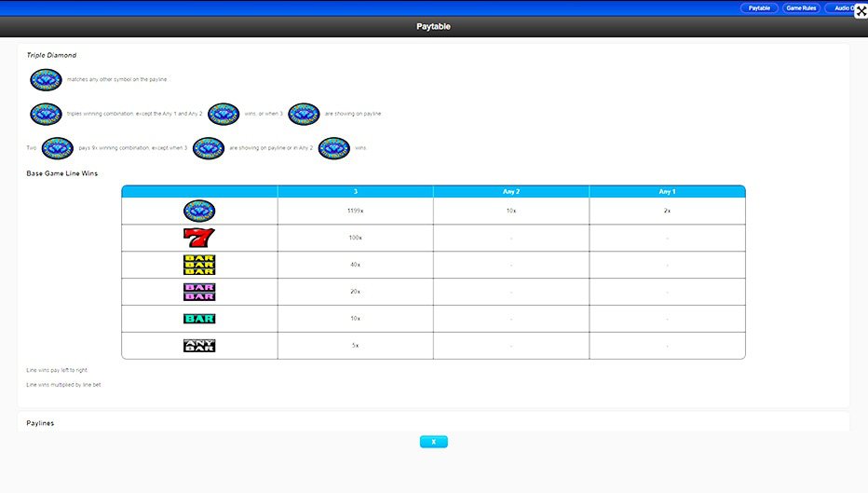Click the yellow triple BAR symbol
The height and width of the screenshot is (493, 868).
coord(199,265)
